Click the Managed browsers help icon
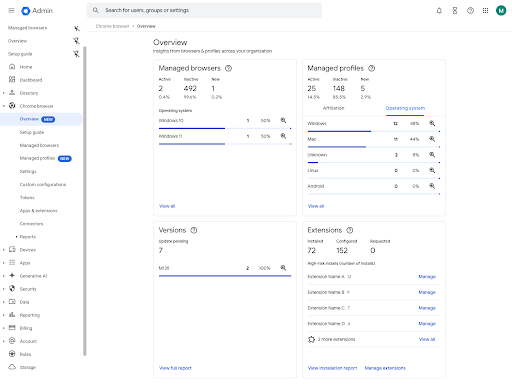This screenshot has height=384, width=512. click(228, 68)
